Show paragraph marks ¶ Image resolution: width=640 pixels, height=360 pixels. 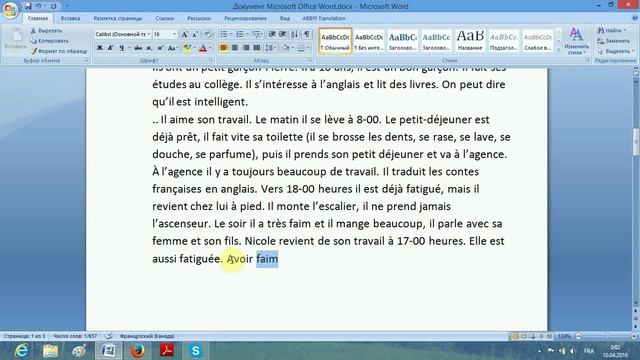pos(307,34)
